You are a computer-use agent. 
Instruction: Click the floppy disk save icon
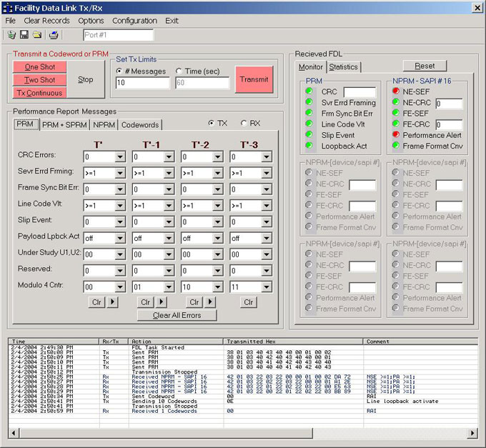point(24,35)
